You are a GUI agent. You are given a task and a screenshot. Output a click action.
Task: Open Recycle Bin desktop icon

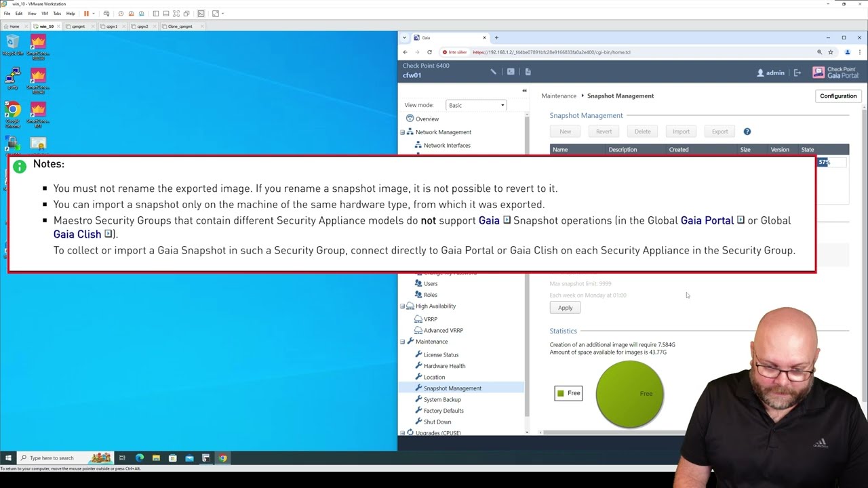[12, 46]
